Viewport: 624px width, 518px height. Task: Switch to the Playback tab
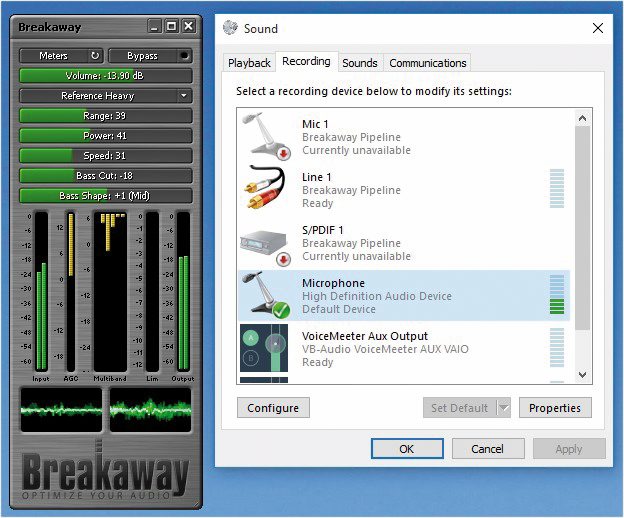[249, 63]
